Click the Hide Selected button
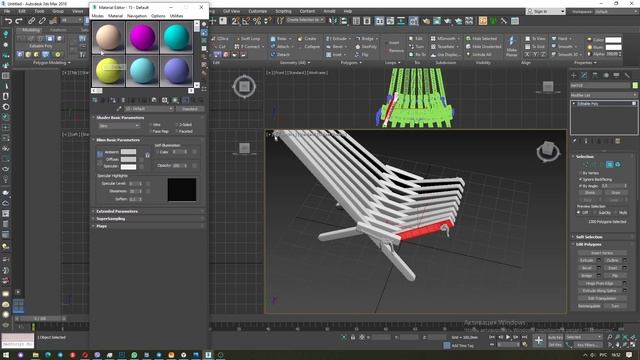Image resolution: width=640 pixels, height=360 pixels. click(x=482, y=38)
